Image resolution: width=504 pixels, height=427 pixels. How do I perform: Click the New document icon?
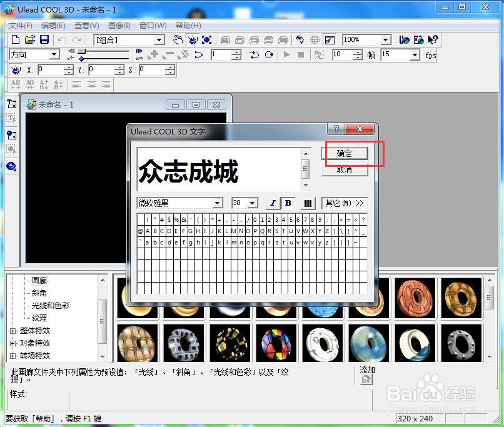point(15,40)
